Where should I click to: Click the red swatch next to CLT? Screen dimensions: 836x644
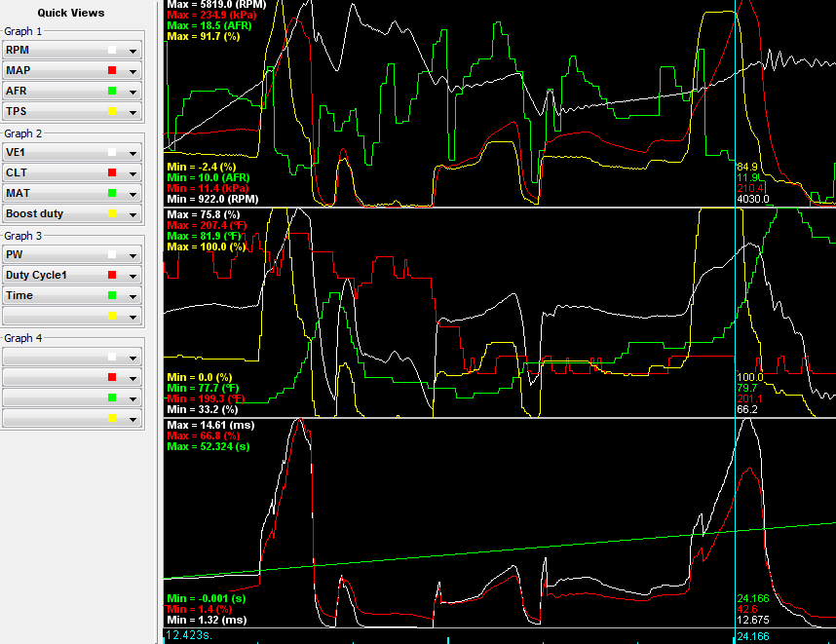click(112, 172)
